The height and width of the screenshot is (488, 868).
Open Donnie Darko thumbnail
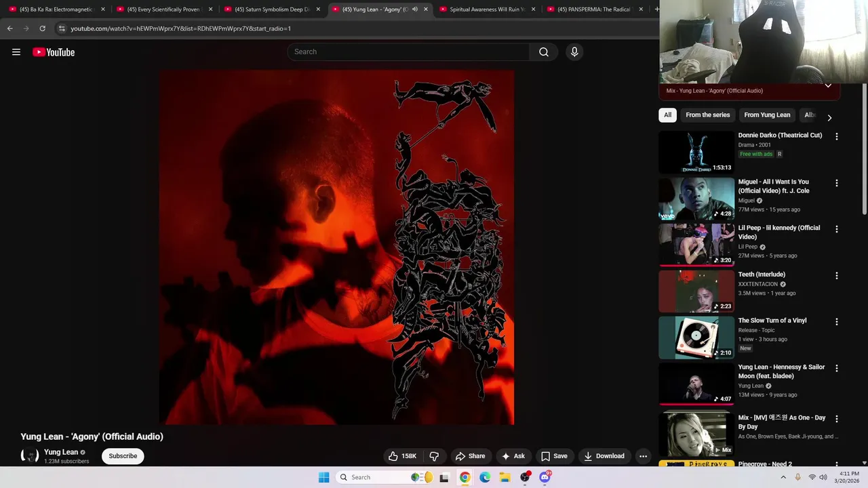696,152
